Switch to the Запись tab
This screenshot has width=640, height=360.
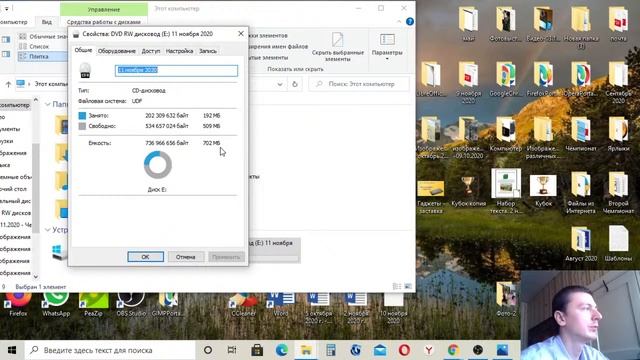coord(208,51)
